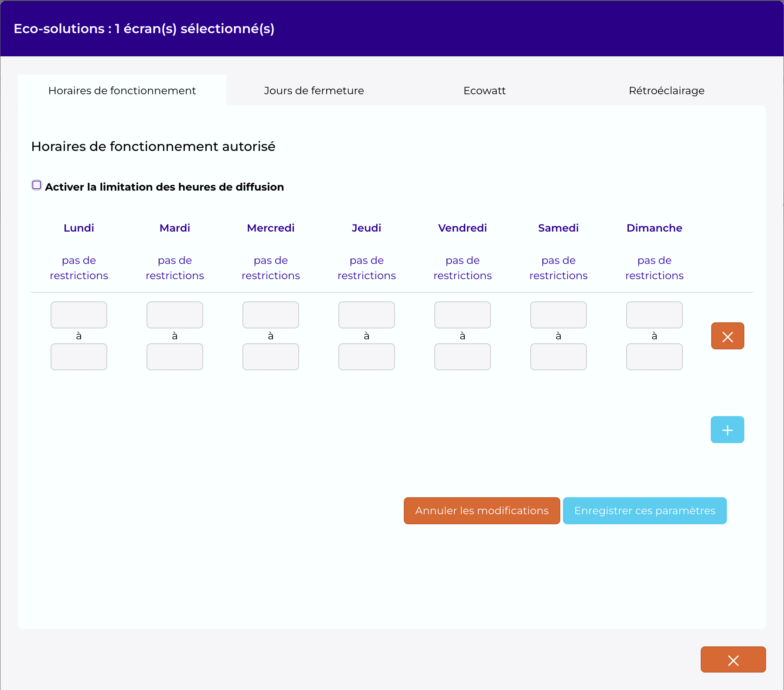784x690 pixels.
Task: Focus the Lundi end time field
Action: pos(79,357)
